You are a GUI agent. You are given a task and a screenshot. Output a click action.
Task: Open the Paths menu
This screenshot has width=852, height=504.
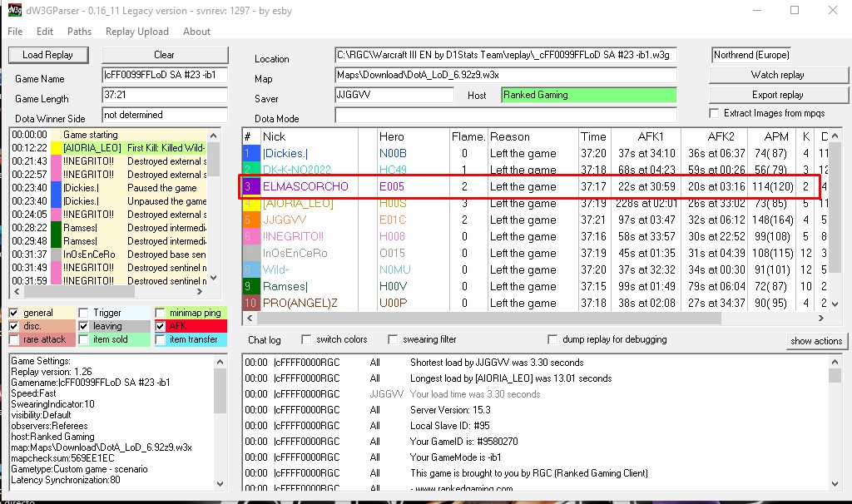[79, 32]
